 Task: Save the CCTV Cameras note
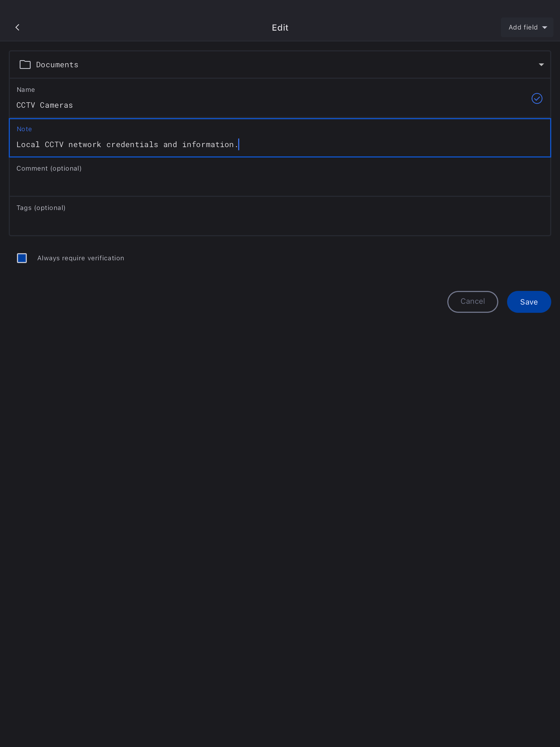click(529, 302)
